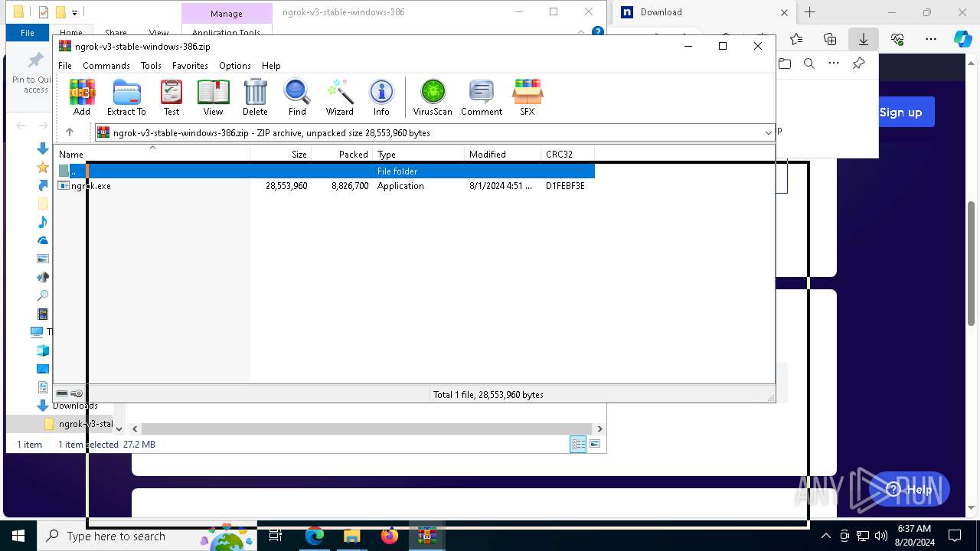Open the Find magnifier tool
The width and height of the screenshot is (980, 551).
[297, 97]
